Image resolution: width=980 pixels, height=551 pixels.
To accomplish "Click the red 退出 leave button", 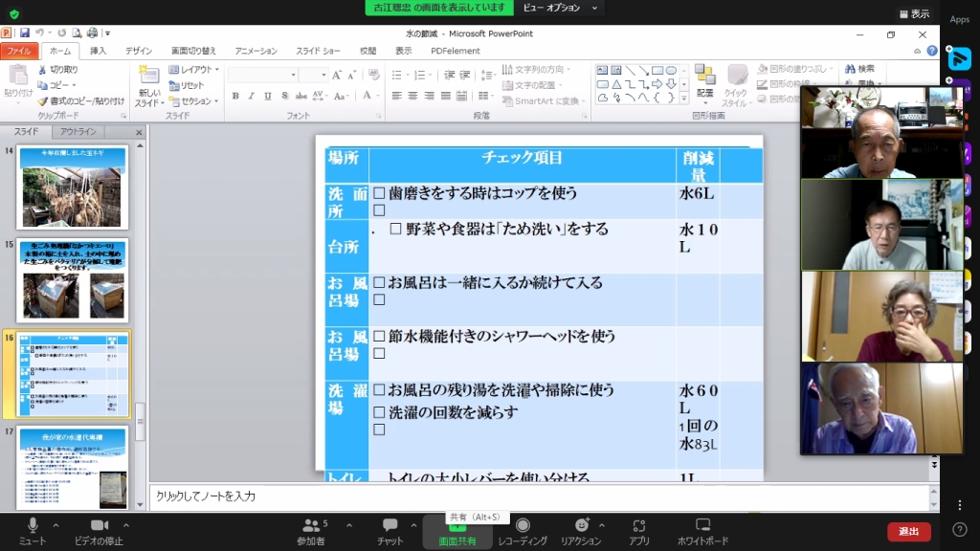I will [909, 531].
